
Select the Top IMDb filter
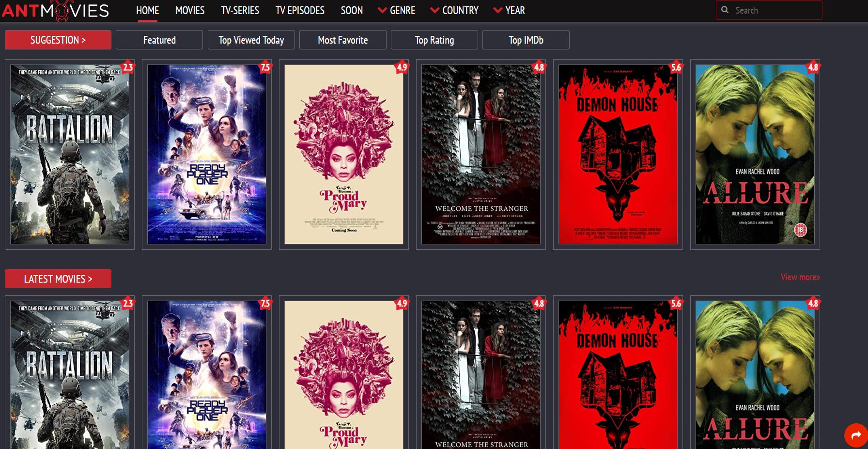click(x=525, y=40)
